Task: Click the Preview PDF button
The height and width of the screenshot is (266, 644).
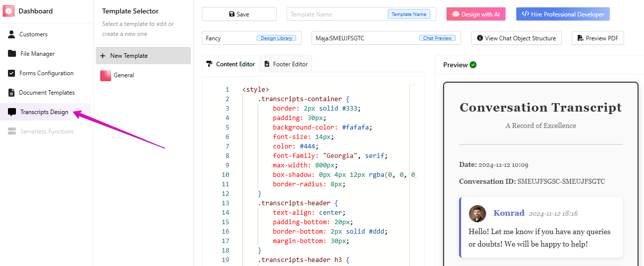Action: (x=598, y=38)
